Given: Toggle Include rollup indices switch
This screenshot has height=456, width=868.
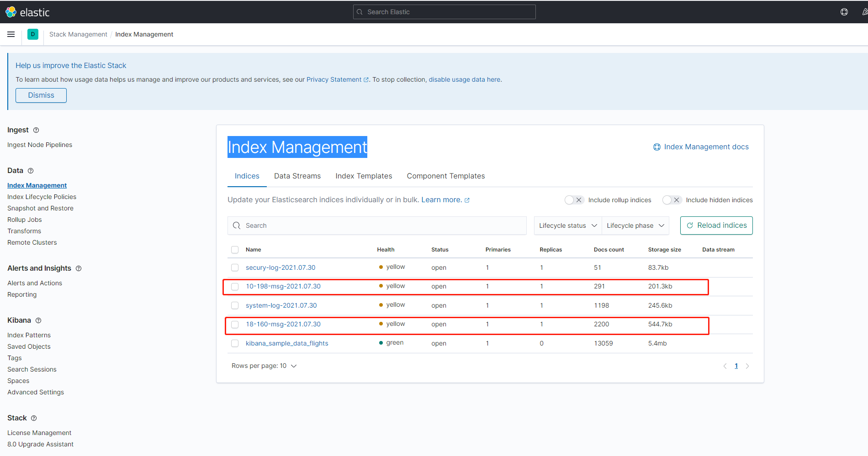Looking at the screenshot, I should pos(574,200).
